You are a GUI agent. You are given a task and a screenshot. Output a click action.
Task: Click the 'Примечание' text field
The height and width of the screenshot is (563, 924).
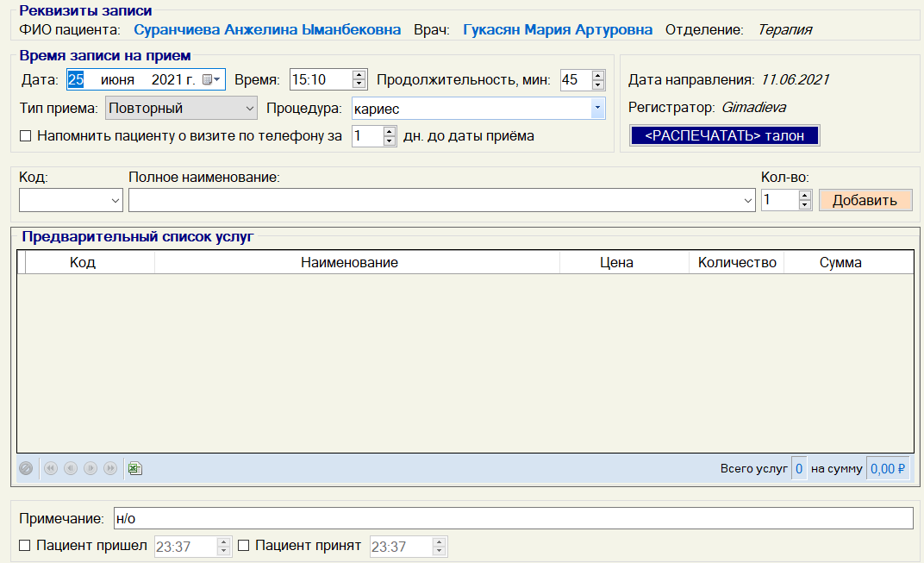tap(512, 518)
